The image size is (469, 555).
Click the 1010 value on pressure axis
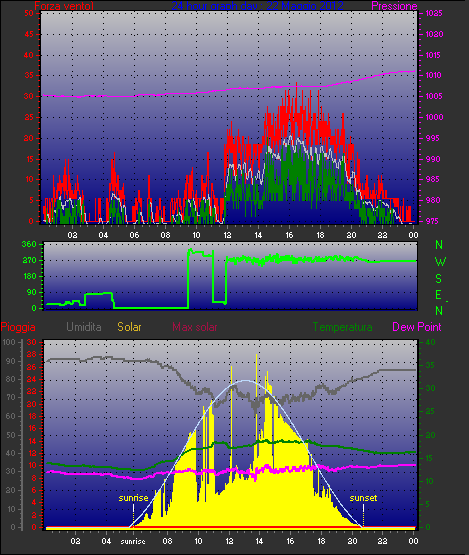[433, 75]
